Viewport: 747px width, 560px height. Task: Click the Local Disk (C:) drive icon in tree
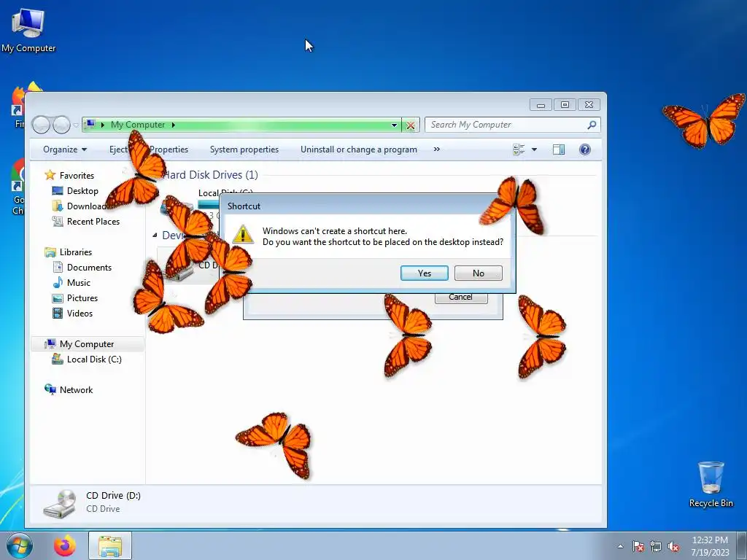coord(57,359)
